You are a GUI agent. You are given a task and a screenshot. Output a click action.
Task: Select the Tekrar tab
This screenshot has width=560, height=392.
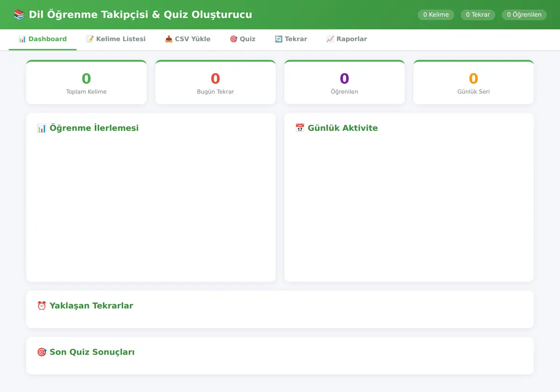(x=291, y=39)
